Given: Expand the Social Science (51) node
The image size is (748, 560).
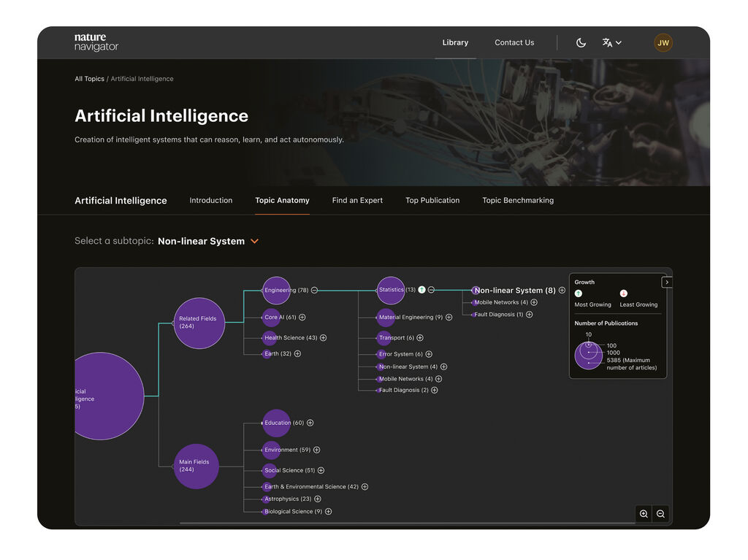Looking at the screenshot, I should coord(321,470).
